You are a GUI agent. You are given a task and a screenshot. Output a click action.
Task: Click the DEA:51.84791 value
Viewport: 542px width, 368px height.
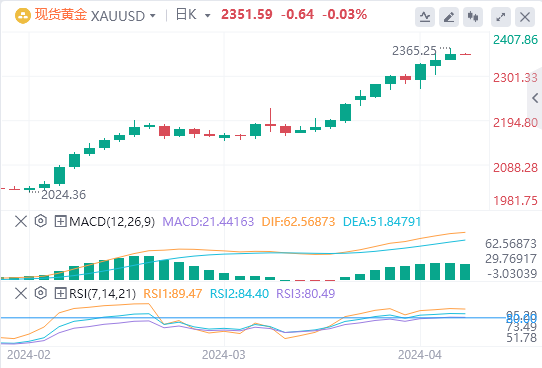click(382, 221)
